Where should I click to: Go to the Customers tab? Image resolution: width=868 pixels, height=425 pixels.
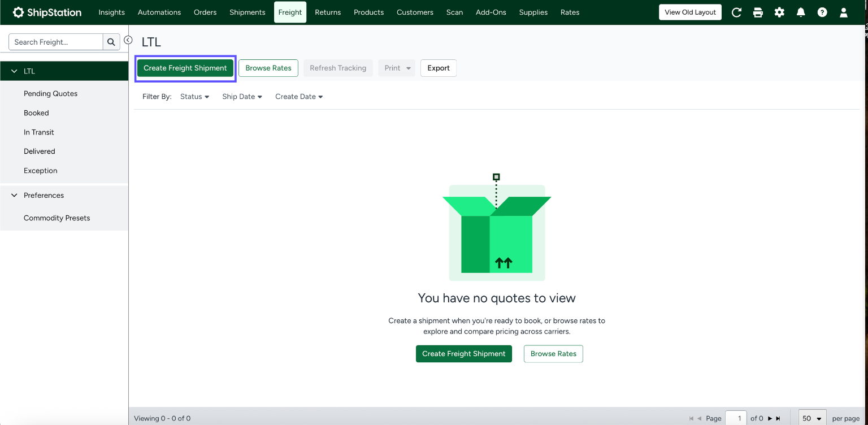pos(415,12)
